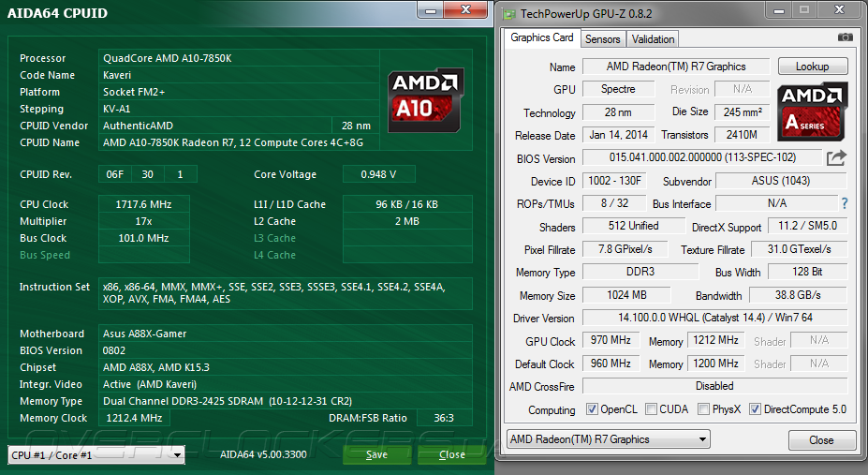Click the Code Name value Kaveri
Viewport: 868px width, 475px height.
point(239,75)
